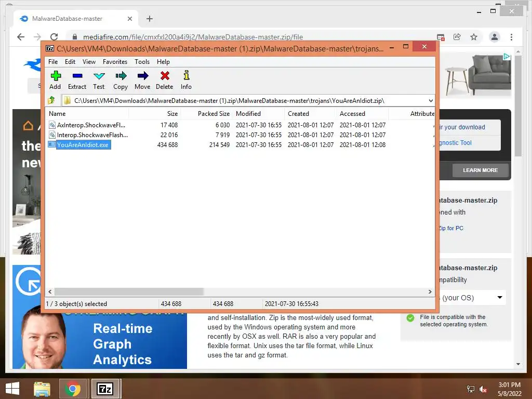Run the Test archive tool

pos(99,79)
